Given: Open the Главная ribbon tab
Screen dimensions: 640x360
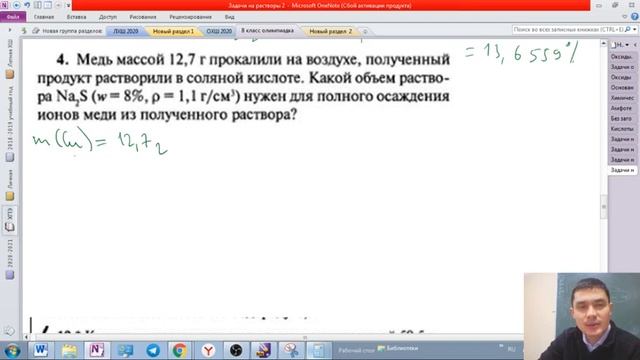Looking at the screenshot, I should [44, 17].
